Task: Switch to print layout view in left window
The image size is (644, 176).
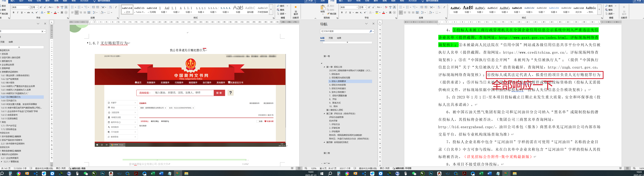Action: [x=299, y=168]
